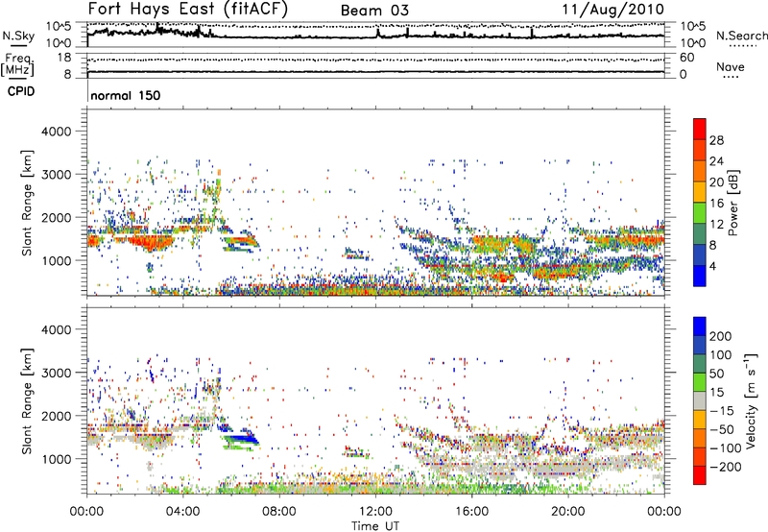Click blue echo streak near 06:00 in velocity panel
Image resolution: width=768 pixels, height=532 pixels.
[240, 440]
